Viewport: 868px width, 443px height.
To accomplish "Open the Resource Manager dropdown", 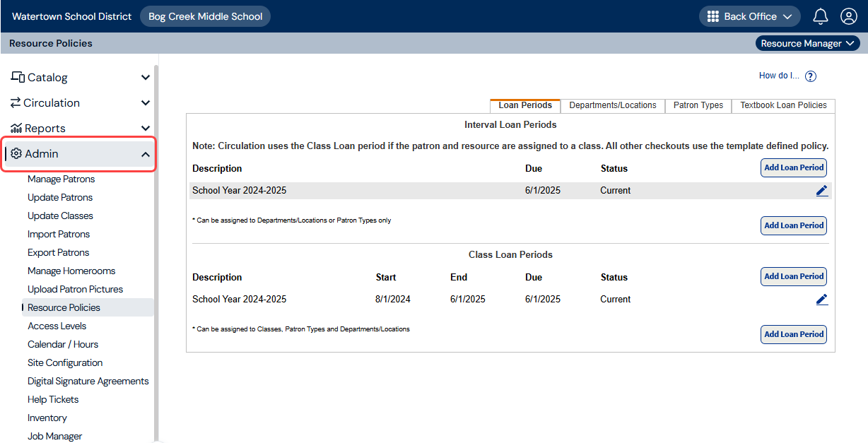I will pyautogui.click(x=807, y=42).
